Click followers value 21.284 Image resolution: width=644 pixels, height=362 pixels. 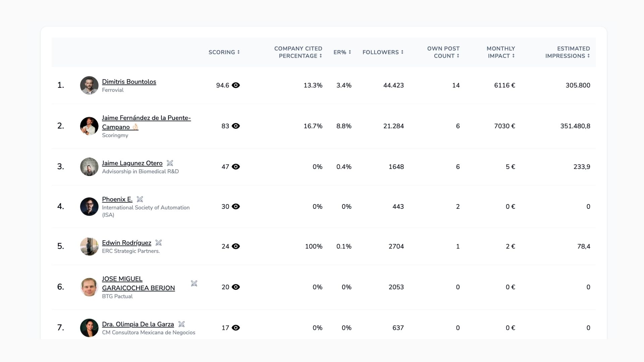click(393, 126)
